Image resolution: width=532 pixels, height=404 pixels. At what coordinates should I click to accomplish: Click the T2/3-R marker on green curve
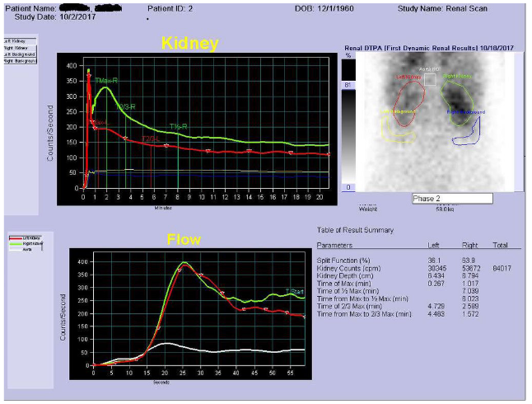pyautogui.click(x=124, y=107)
